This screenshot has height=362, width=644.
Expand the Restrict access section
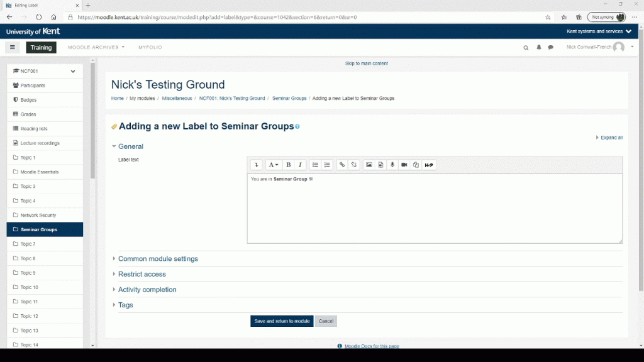pyautogui.click(x=142, y=275)
